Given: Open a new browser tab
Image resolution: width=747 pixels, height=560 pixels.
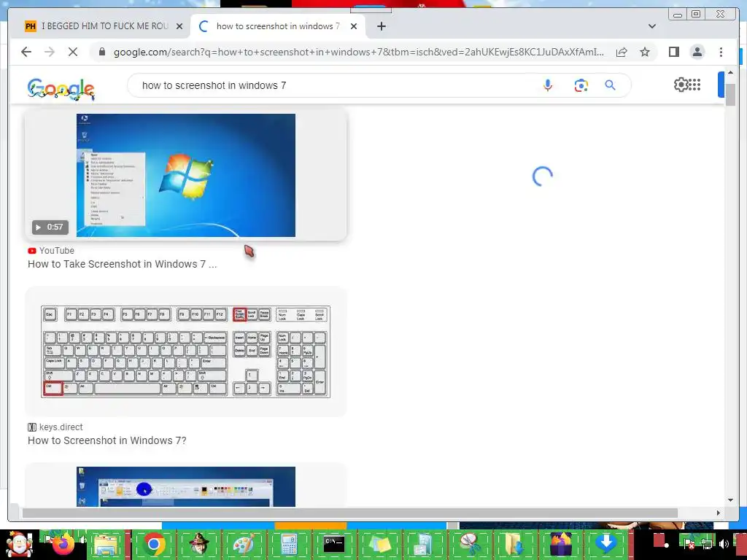Looking at the screenshot, I should [381, 26].
